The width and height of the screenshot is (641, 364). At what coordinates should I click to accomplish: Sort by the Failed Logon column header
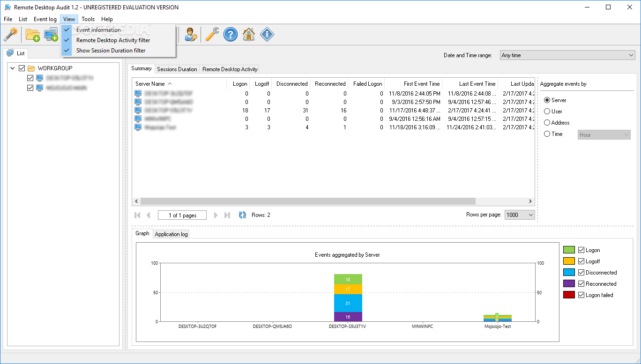(x=367, y=84)
